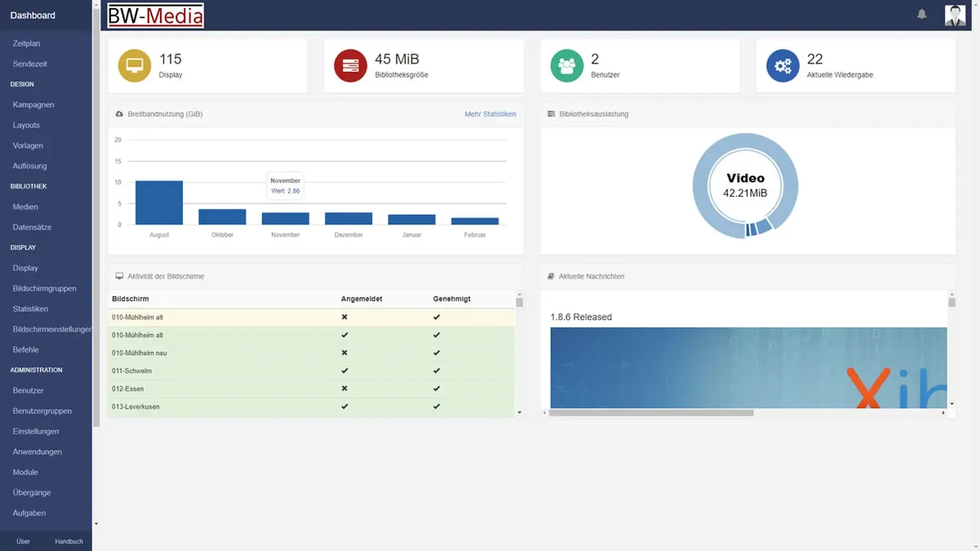This screenshot has height=551, width=980.
Task: Click the green Benutzer users icon
Action: [566, 65]
